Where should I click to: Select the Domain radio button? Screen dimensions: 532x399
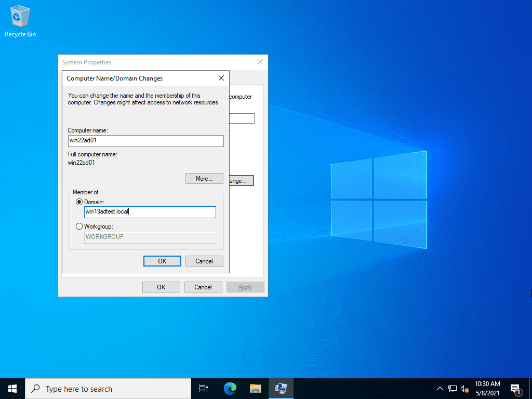pyautogui.click(x=79, y=202)
